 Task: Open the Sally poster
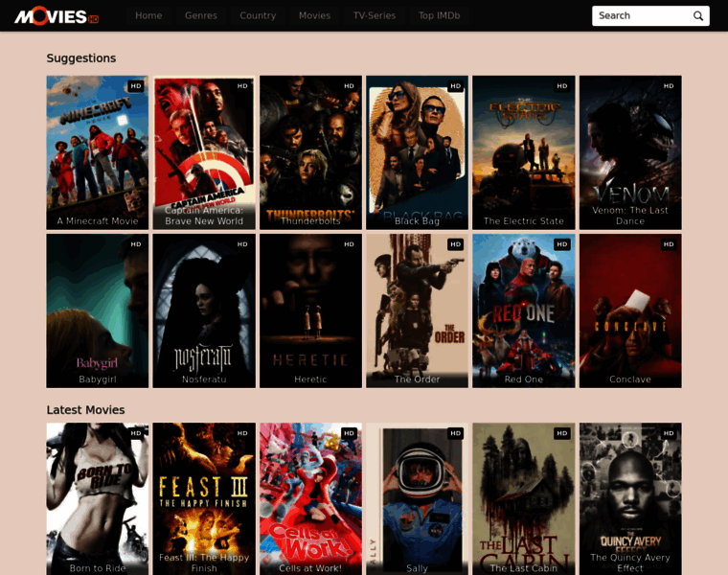[x=417, y=499]
